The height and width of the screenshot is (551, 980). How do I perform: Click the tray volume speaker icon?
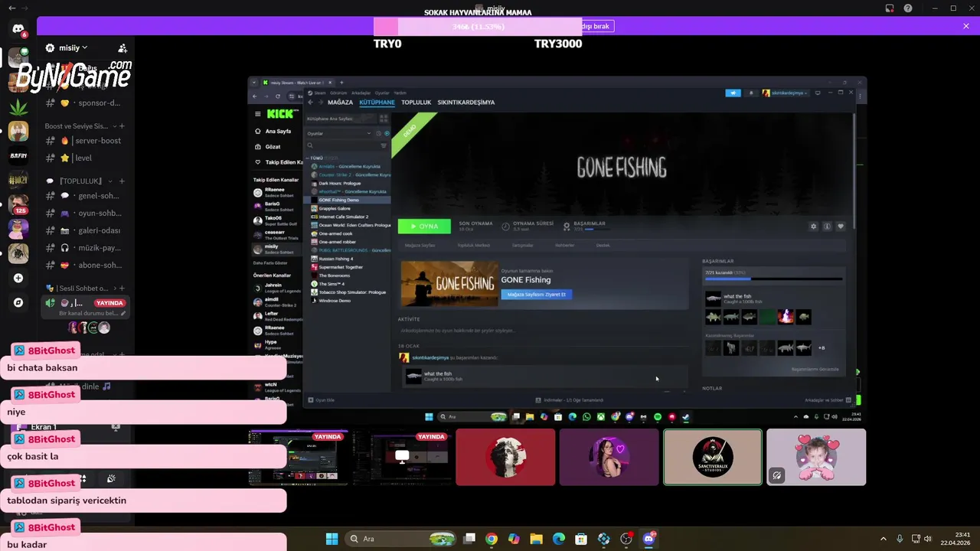[x=928, y=539]
